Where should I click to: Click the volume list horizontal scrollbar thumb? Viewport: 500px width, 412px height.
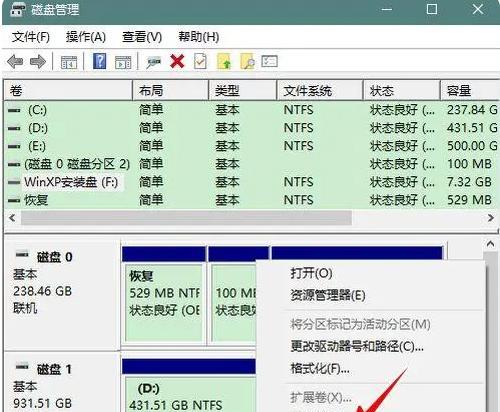point(186,218)
